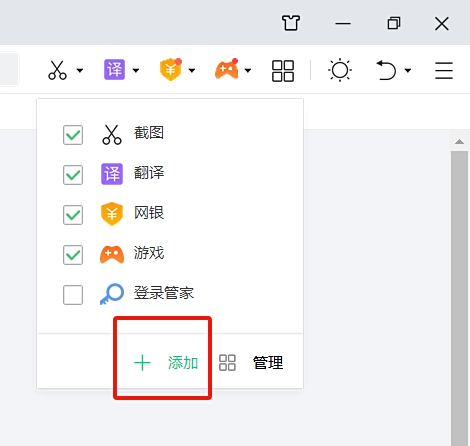Restore down the browser window
This screenshot has height=446, width=470.
coord(394,23)
